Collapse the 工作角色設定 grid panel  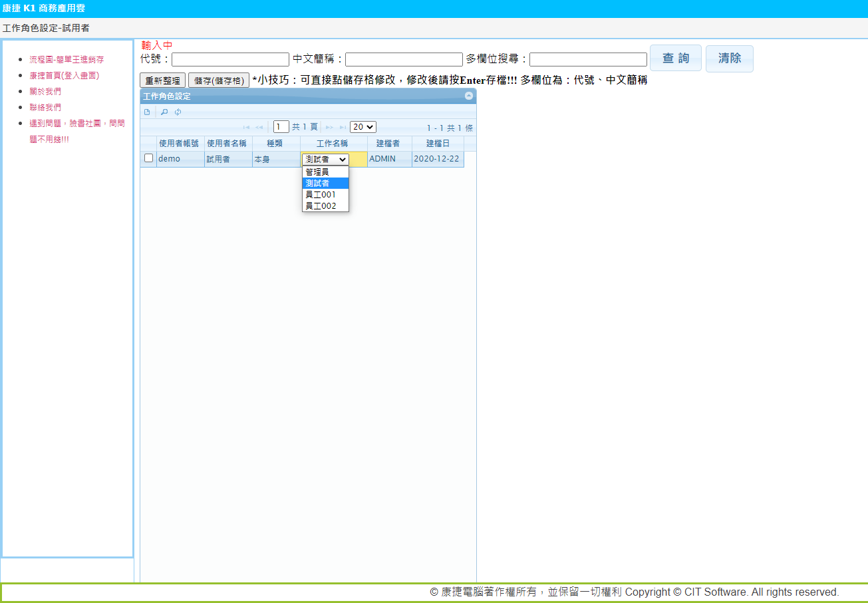(x=469, y=96)
